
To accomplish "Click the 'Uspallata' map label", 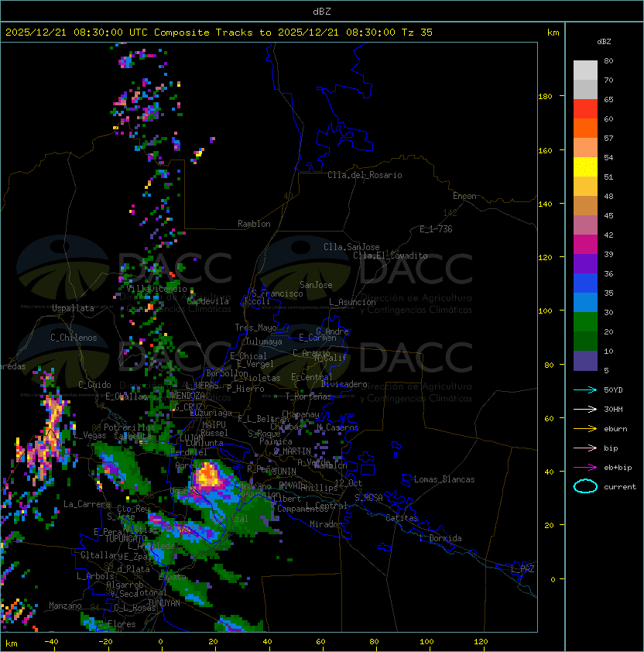I will point(73,308).
